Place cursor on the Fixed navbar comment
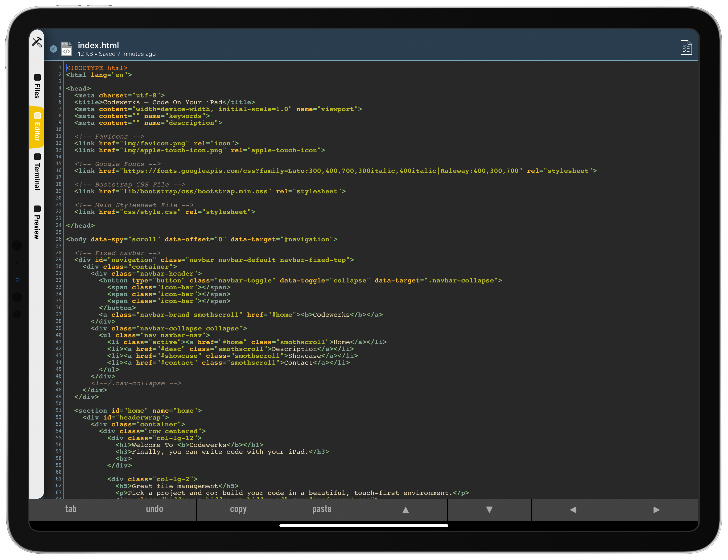Screen dimensions: 728x560 [118, 253]
